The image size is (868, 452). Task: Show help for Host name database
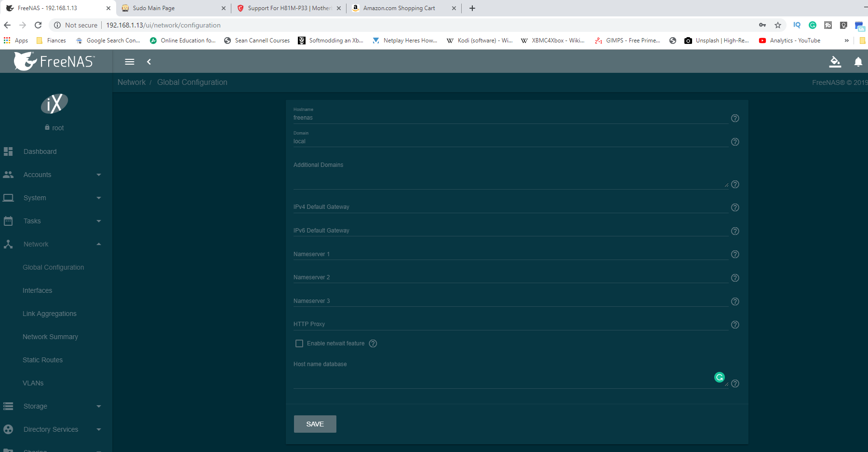[735, 384]
